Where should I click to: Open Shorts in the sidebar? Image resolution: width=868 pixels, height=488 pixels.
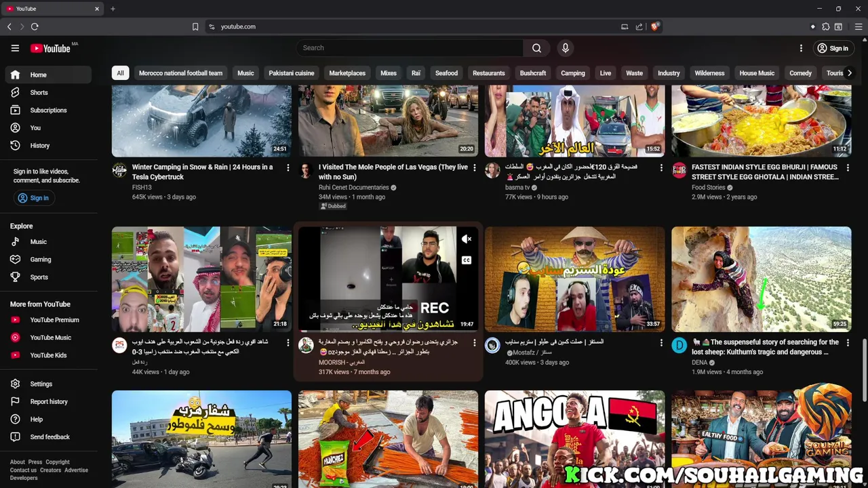(x=47, y=93)
